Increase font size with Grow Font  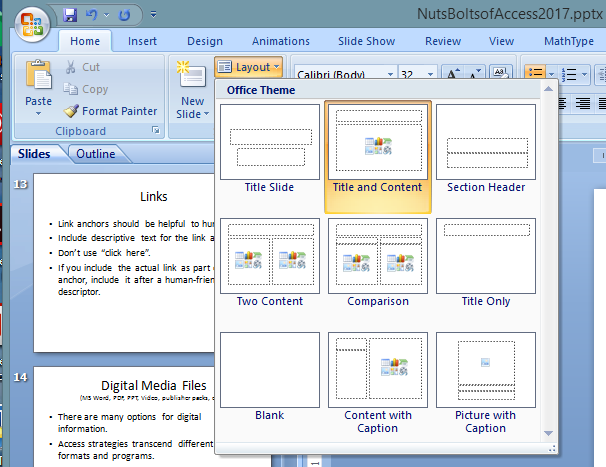pyautogui.click(x=453, y=73)
